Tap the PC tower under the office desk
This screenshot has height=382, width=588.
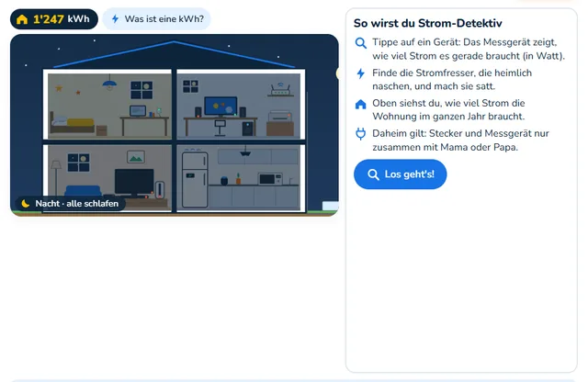[247, 129]
